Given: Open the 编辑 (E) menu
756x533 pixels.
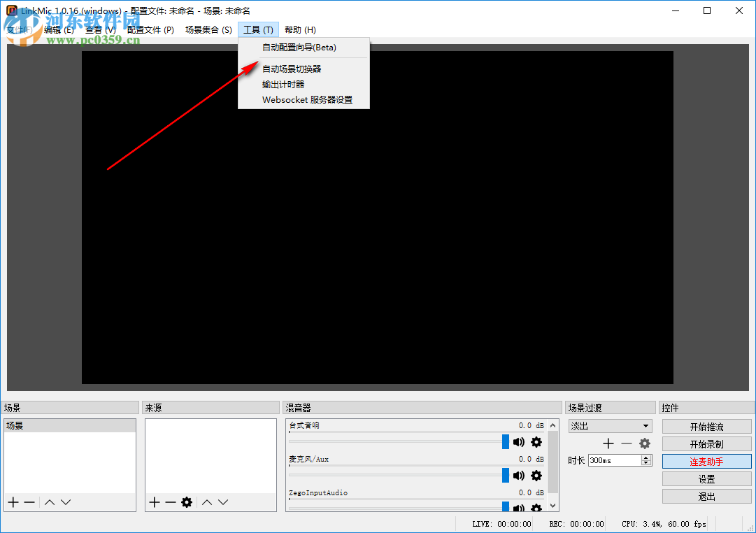Looking at the screenshot, I should point(59,30).
